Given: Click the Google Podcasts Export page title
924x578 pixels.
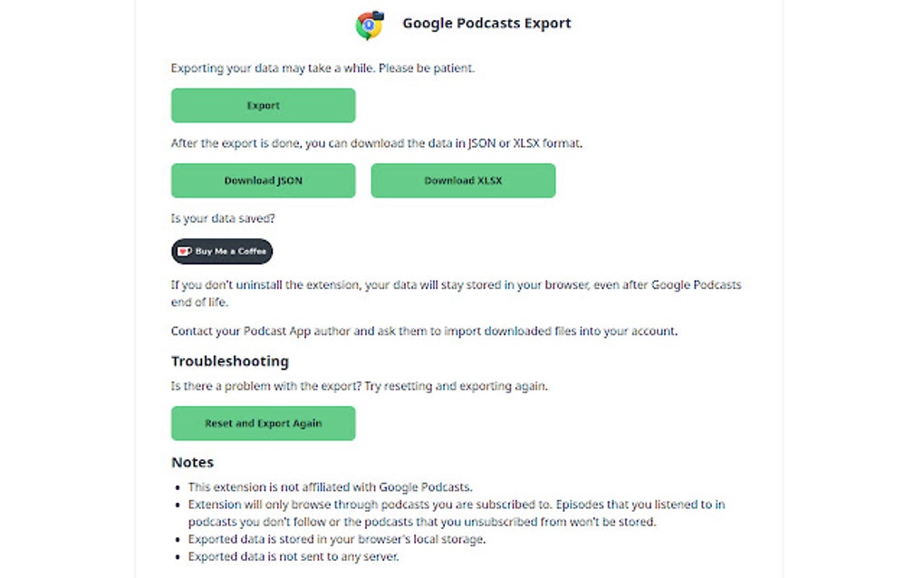Looking at the screenshot, I should click(486, 24).
